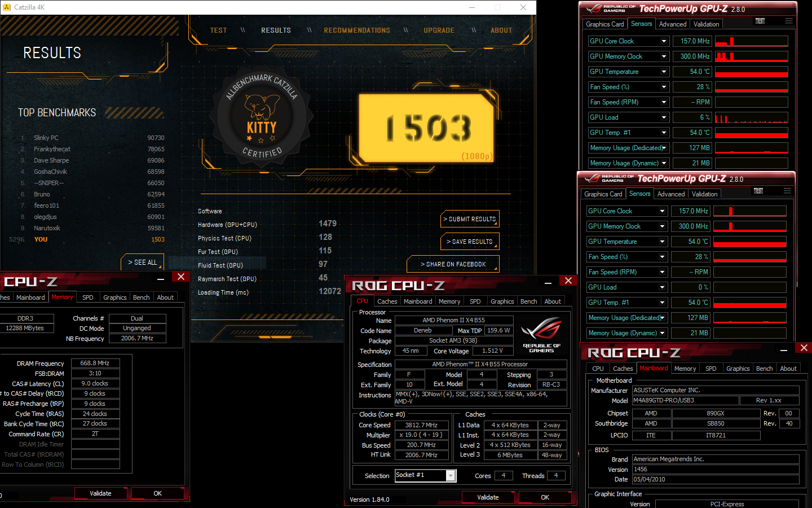Screen dimensions: 812x508
Task: Switch to Bench tab in left CPU-Z
Action: (x=142, y=297)
